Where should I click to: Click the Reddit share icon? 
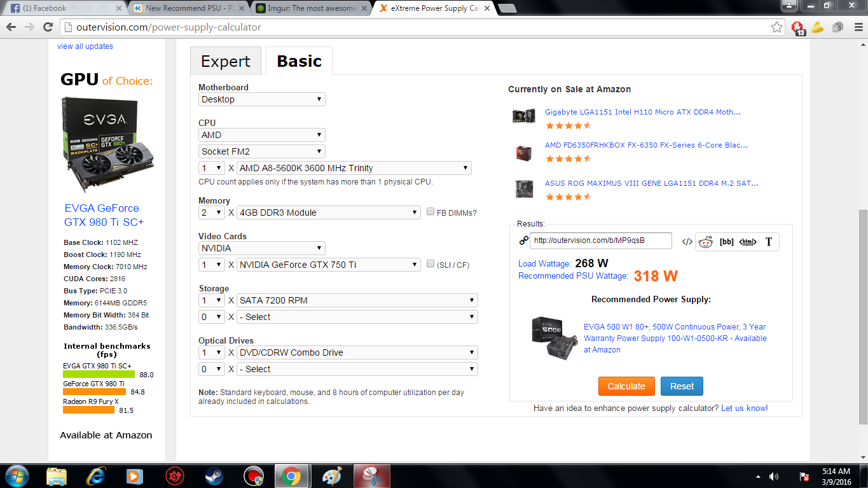pyautogui.click(x=706, y=242)
